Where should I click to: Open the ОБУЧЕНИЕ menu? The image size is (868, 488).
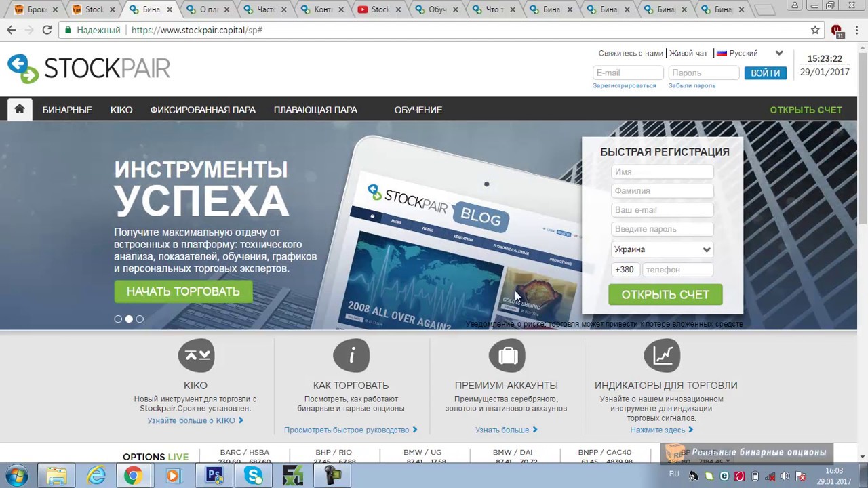pyautogui.click(x=418, y=110)
